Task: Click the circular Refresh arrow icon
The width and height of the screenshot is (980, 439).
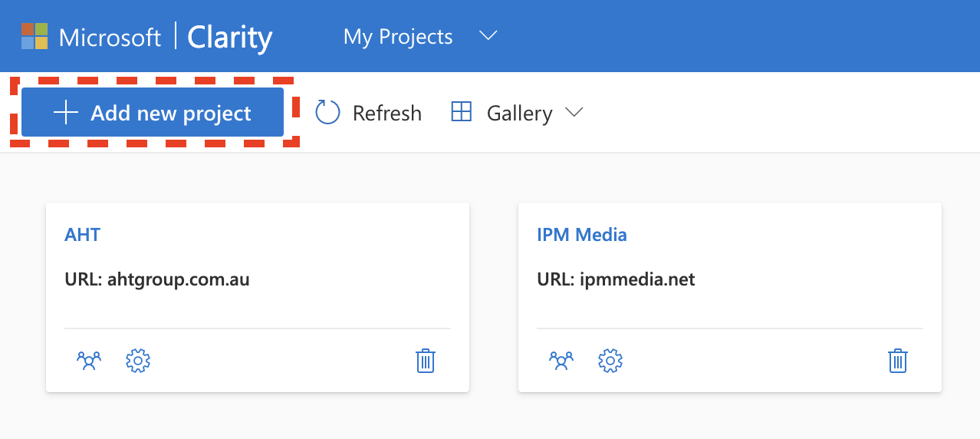Action: pos(327,113)
